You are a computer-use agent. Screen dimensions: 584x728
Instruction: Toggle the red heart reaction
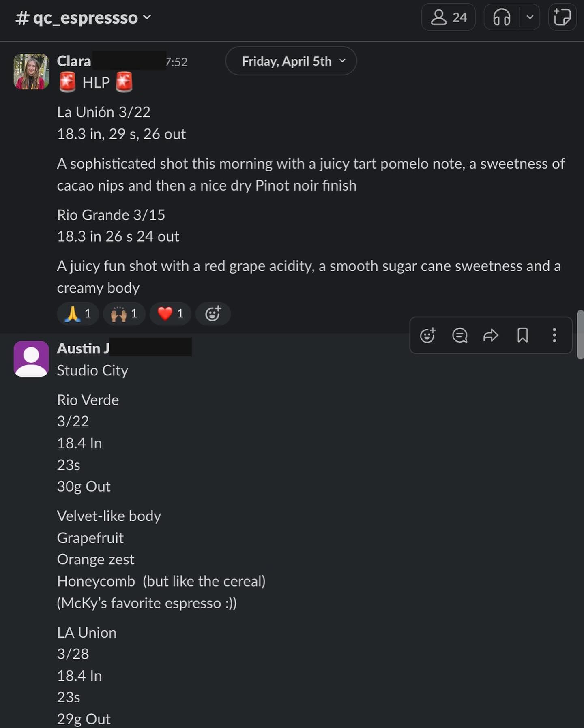170,314
